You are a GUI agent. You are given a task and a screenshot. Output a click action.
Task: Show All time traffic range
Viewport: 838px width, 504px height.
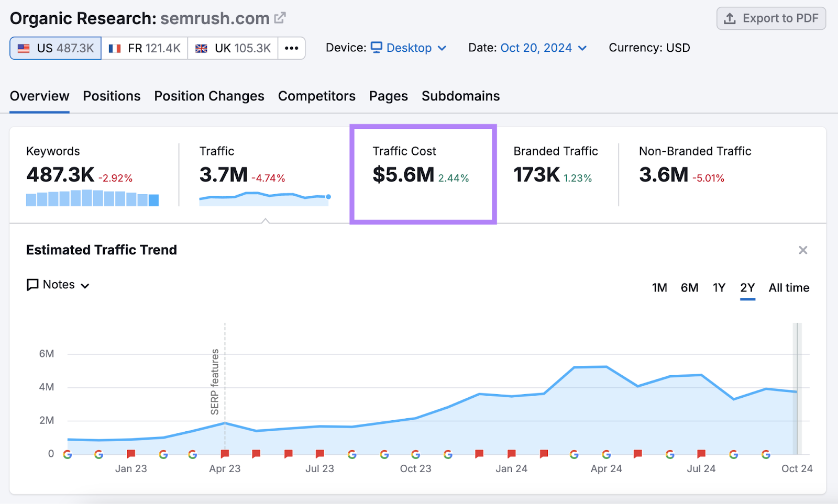789,288
